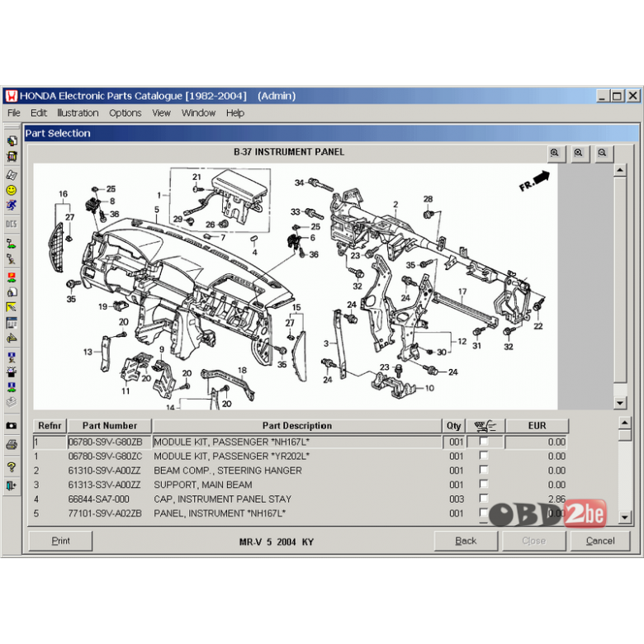Click the illustration scrollbar down arrow
This screenshot has width=644, height=644.
(620, 403)
